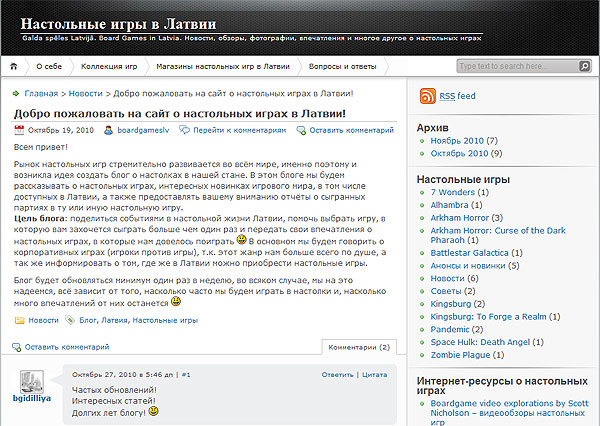Open the Октябрь 2010 archive
The width and height of the screenshot is (600, 426).
[x=459, y=153]
